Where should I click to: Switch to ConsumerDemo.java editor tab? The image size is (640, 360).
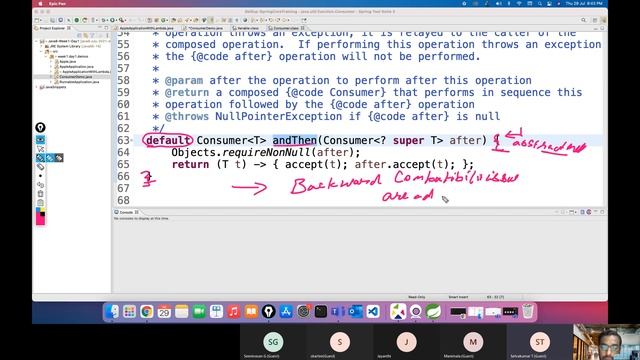[205, 28]
